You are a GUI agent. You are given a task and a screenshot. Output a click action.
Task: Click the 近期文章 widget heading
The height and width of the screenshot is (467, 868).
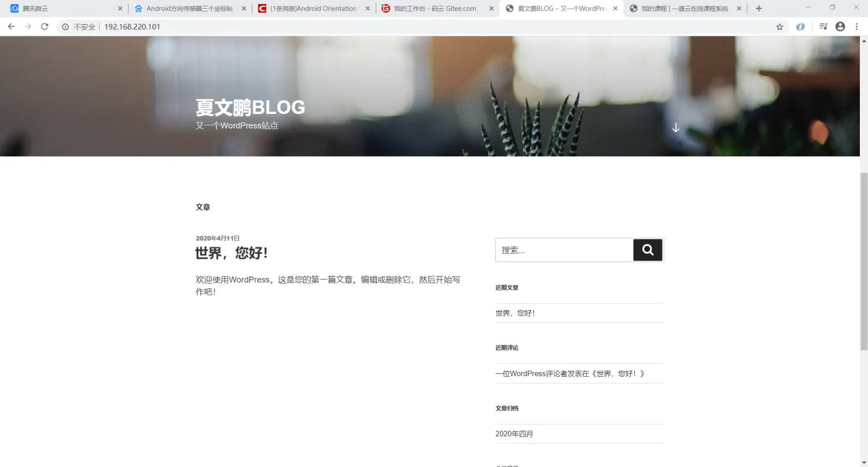507,288
